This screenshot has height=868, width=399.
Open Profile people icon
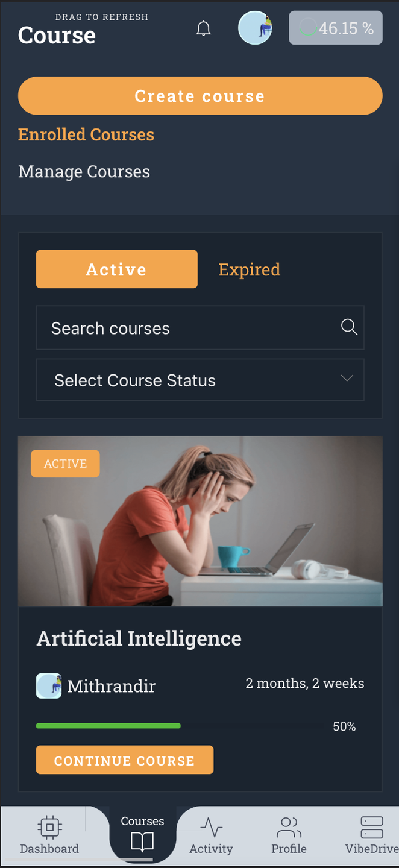(289, 827)
